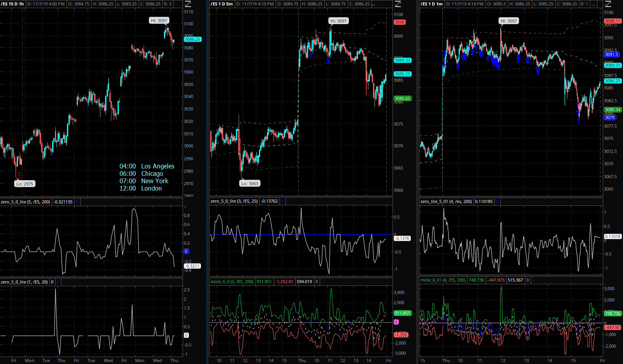Expand the truncated header dots on the 5m chart
The height and width of the screenshot is (364, 623).
pyautogui.click(x=374, y=4)
